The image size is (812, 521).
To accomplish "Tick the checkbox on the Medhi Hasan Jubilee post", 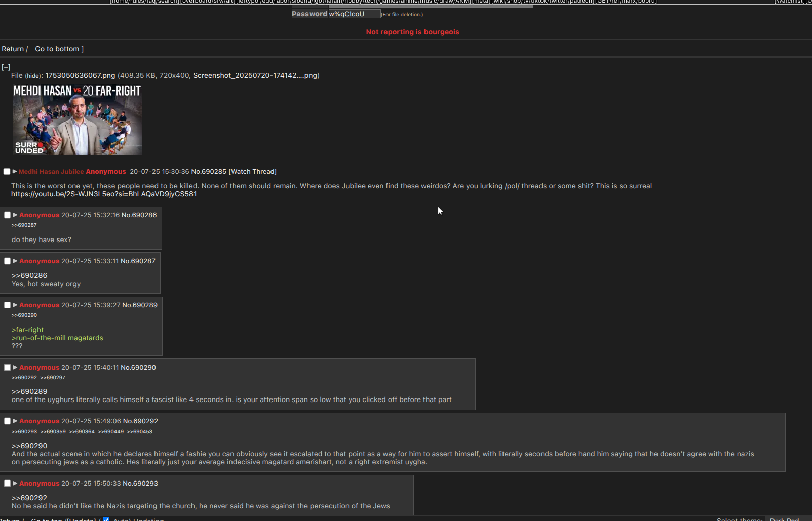I will tap(7, 172).
